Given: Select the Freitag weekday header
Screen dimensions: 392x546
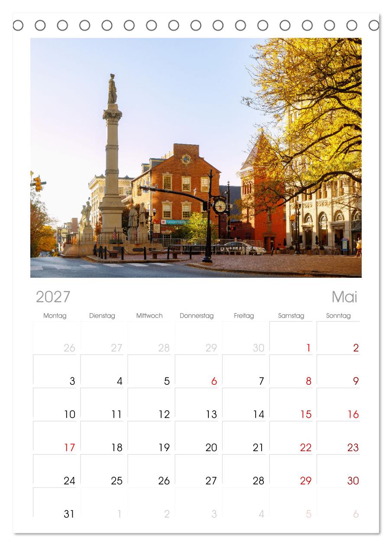Looking at the screenshot, I should (x=244, y=315).
